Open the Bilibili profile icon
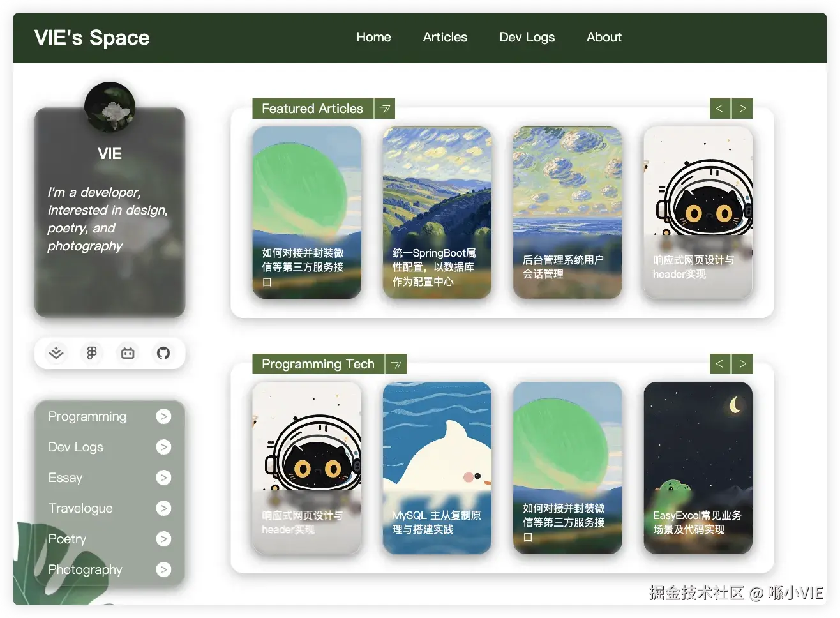Screen dimensions: 840x618 pyautogui.click(x=128, y=353)
